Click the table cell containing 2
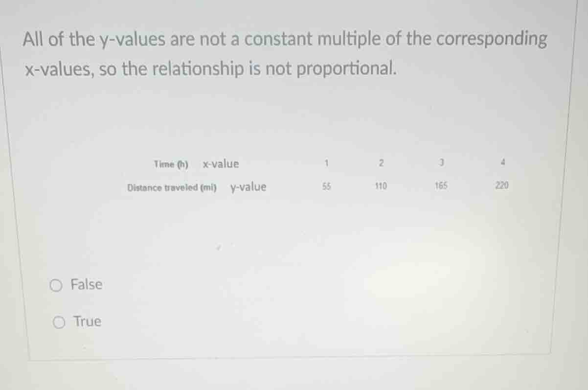 (x=382, y=162)
